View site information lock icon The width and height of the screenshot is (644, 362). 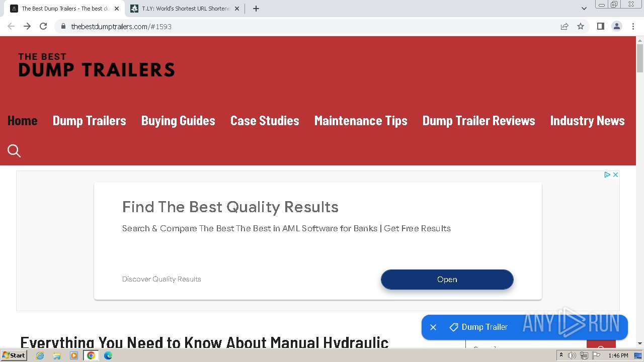pyautogui.click(x=63, y=26)
